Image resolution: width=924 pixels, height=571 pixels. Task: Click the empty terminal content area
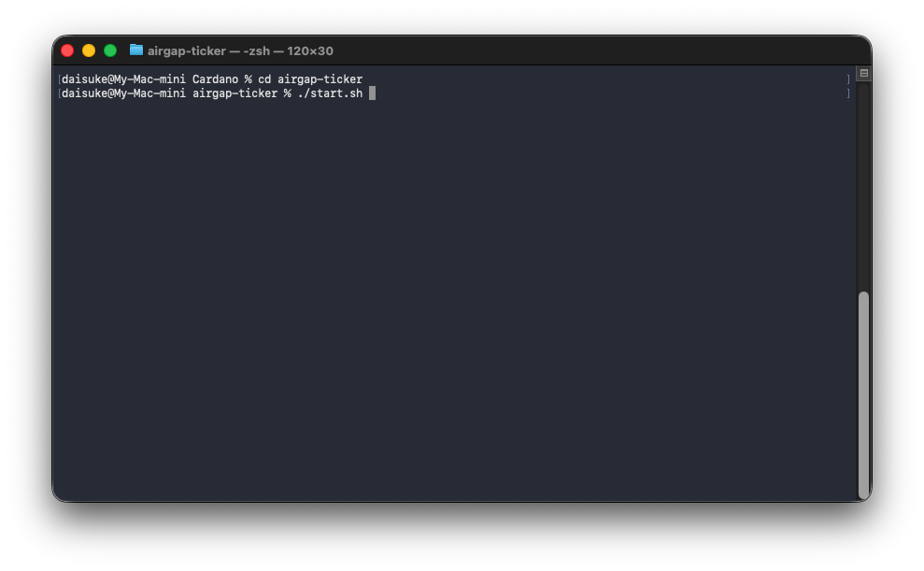[x=458, y=299]
